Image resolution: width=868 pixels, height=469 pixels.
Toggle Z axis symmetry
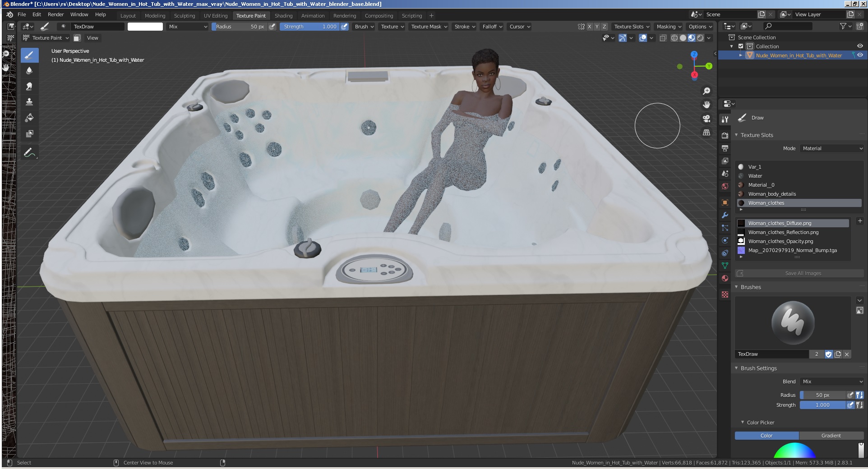tap(605, 27)
